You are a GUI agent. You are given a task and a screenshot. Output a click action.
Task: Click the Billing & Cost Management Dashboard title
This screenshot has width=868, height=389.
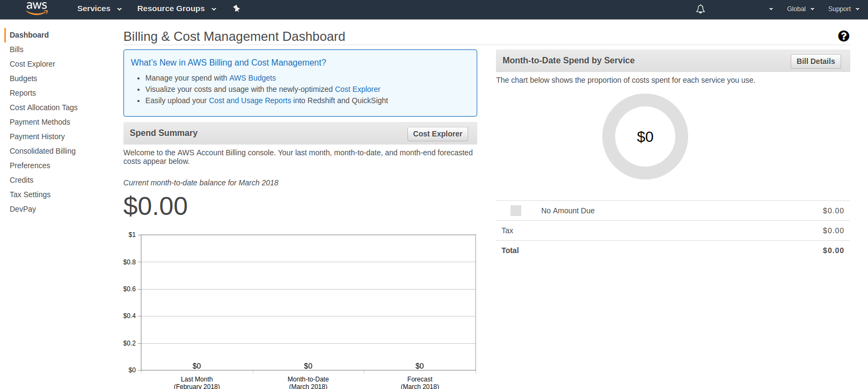tap(234, 37)
